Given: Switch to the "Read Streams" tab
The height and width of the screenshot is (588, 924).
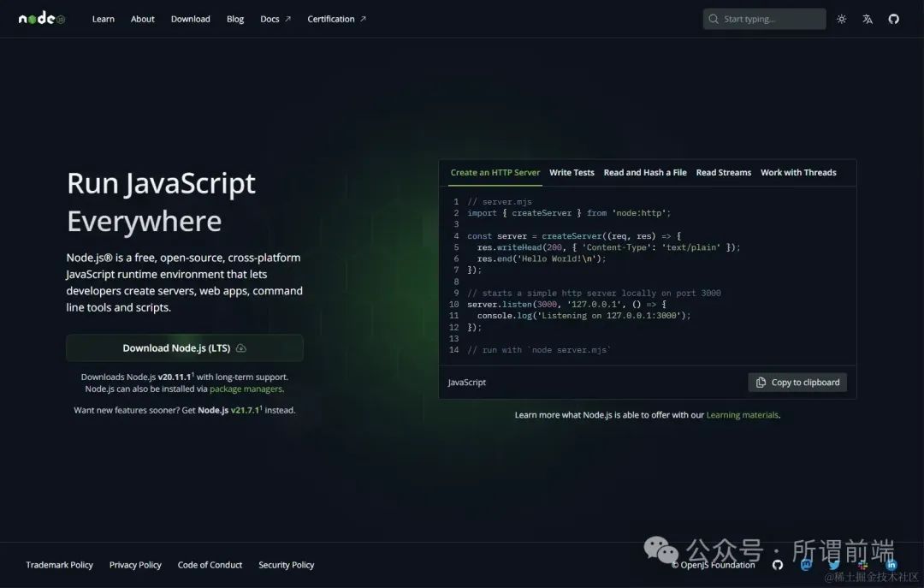Looking at the screenshot, I should [x=724, y=172].
